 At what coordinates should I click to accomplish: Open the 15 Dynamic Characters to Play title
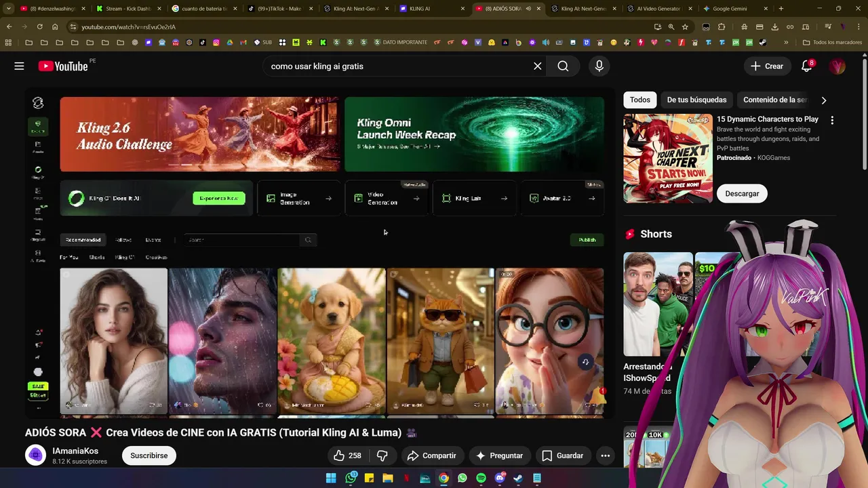pos(768,119)
